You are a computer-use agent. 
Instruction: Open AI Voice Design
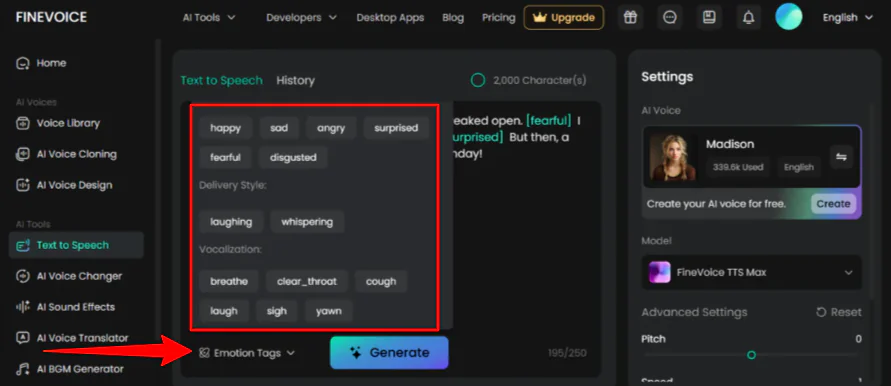(x=64, y=185)
